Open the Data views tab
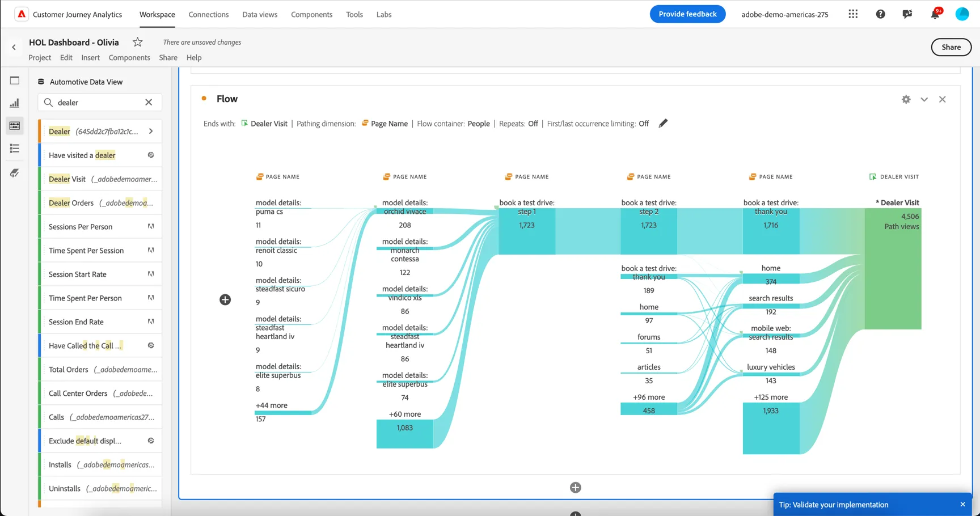The width and height of the screenshot is (980, 516). pyautogui.click(x=260, y=15)
